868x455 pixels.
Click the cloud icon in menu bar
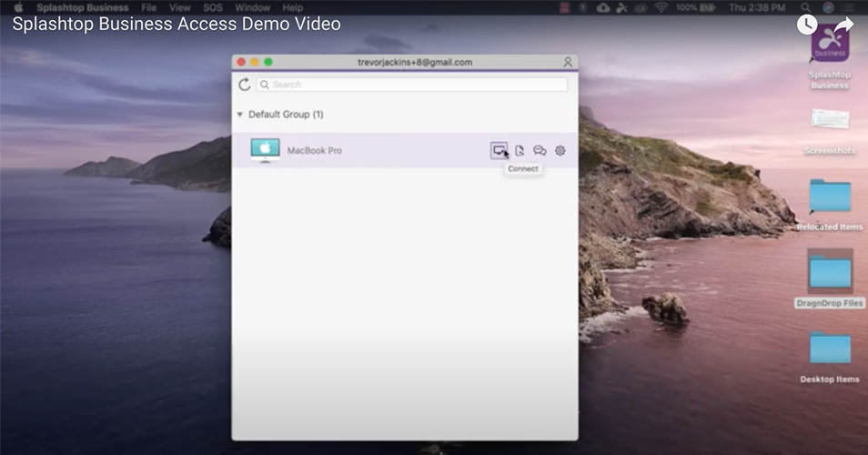pyautogui.click(x=603, y=7)
